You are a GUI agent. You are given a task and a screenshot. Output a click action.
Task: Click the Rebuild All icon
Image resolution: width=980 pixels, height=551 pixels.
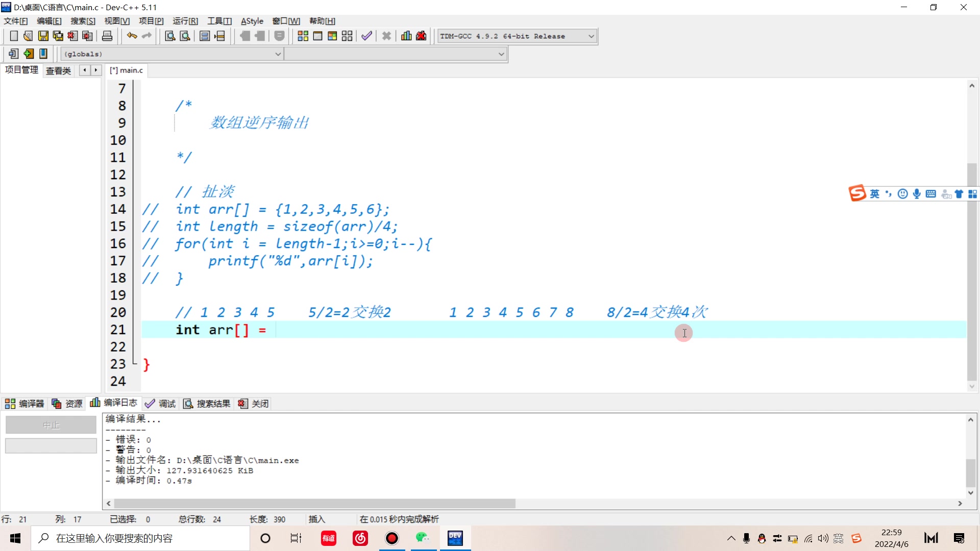pyautogui.click(x=347, y=36)
